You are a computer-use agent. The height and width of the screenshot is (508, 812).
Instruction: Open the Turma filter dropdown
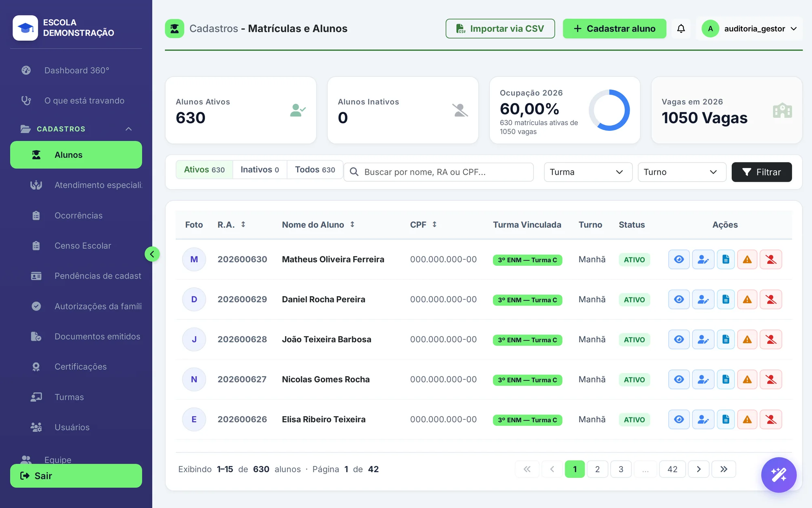tap(588, 172)
